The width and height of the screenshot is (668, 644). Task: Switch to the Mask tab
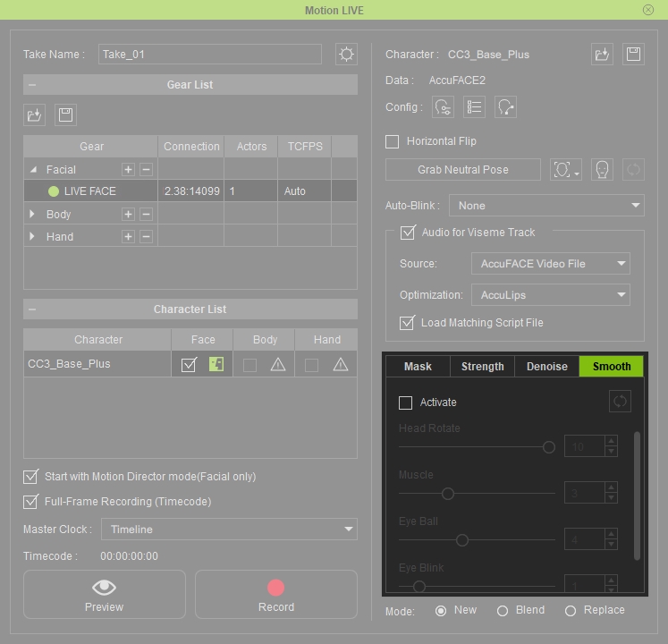point(418,366)
